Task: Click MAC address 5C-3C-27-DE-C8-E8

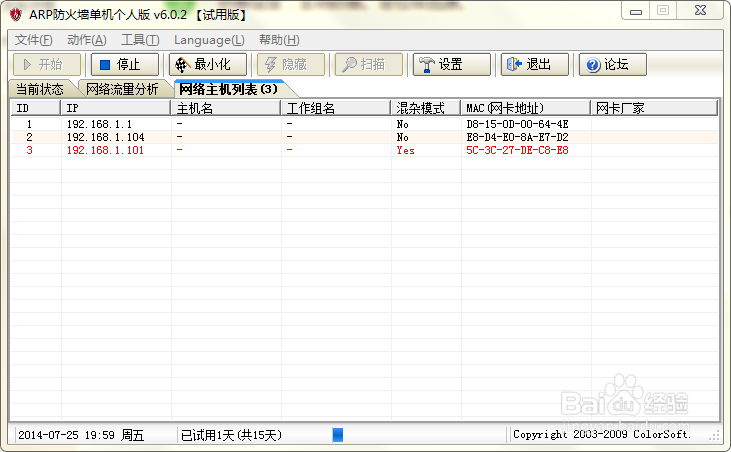Action: tap(517, 150)
